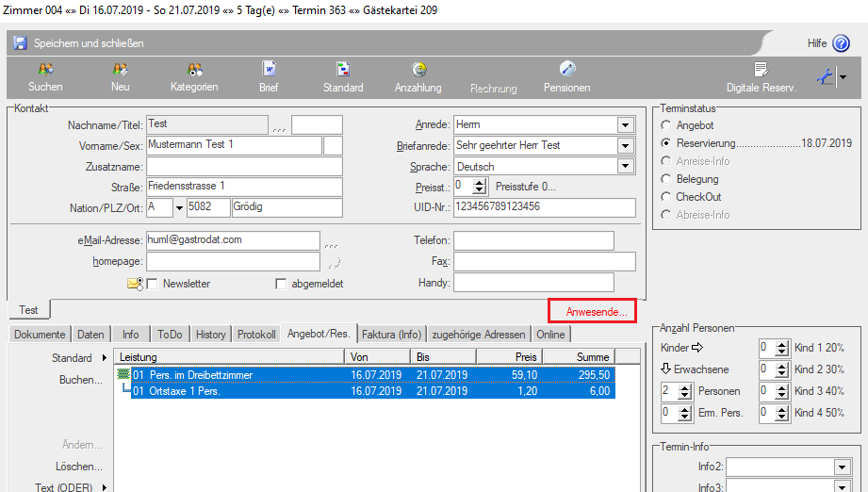This screenshot has height=492, width=868.
Task: Open the zugehörige Adressen tab
Action: [x=479, y=335]
